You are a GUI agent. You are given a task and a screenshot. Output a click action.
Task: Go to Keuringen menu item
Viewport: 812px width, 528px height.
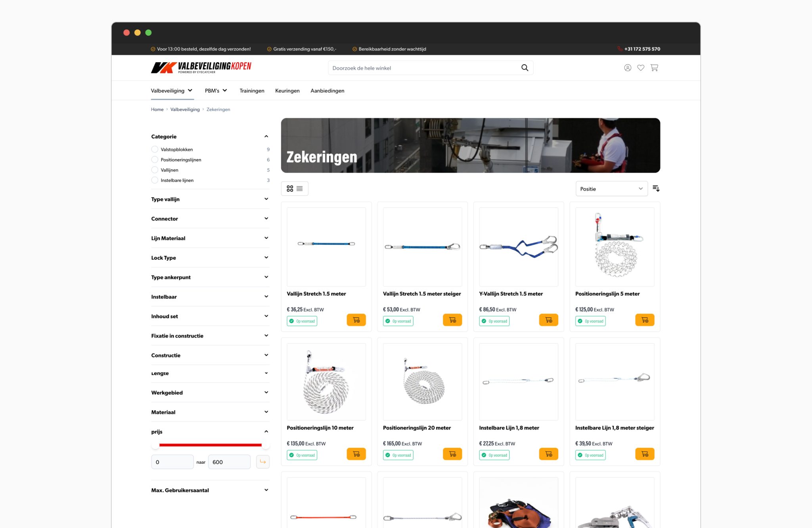pos(287,91)
